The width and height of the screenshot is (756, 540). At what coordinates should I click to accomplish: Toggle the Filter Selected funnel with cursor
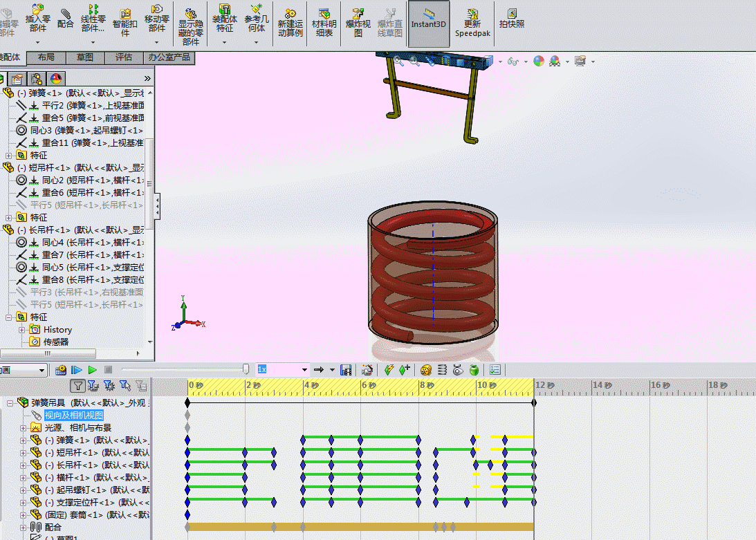pyautogui.click(x=125, y=385)
